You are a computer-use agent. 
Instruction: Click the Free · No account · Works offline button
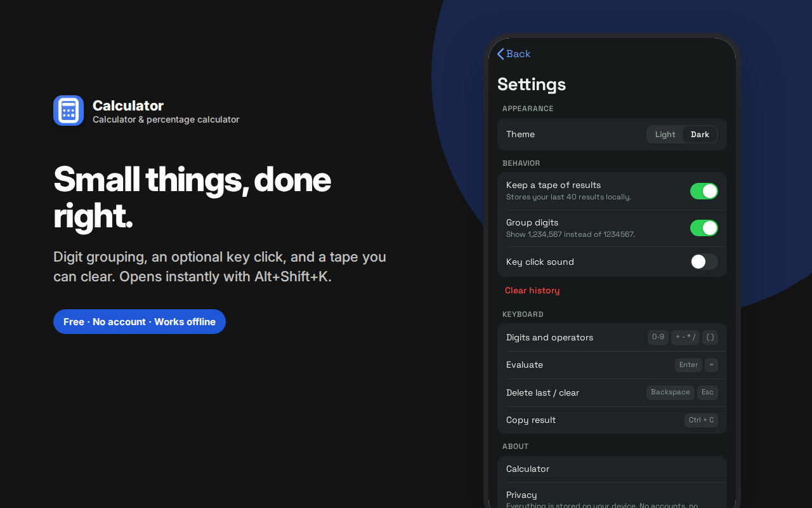pyautogui.click(x=140, y=321)
